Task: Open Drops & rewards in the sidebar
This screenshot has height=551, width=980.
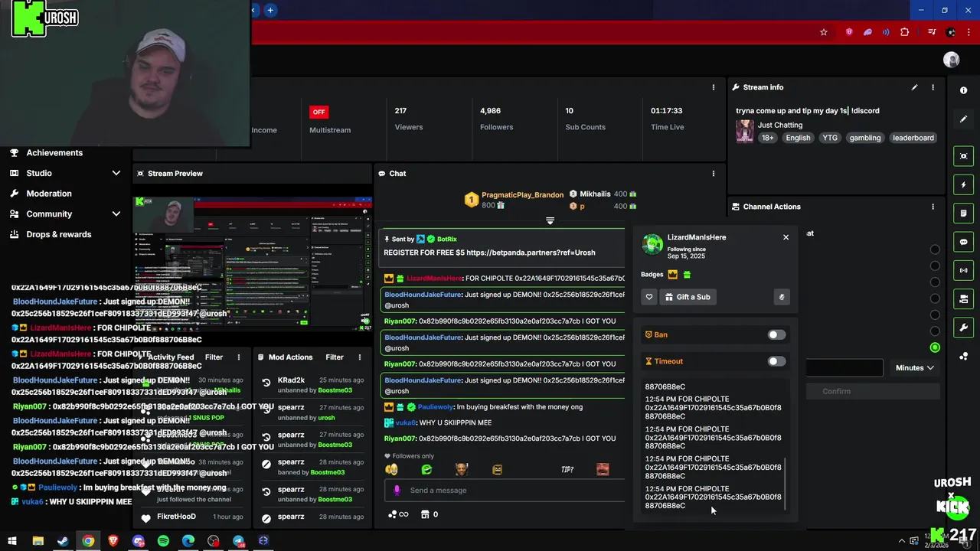Action: pyautogui.click(x=58, y=234)
